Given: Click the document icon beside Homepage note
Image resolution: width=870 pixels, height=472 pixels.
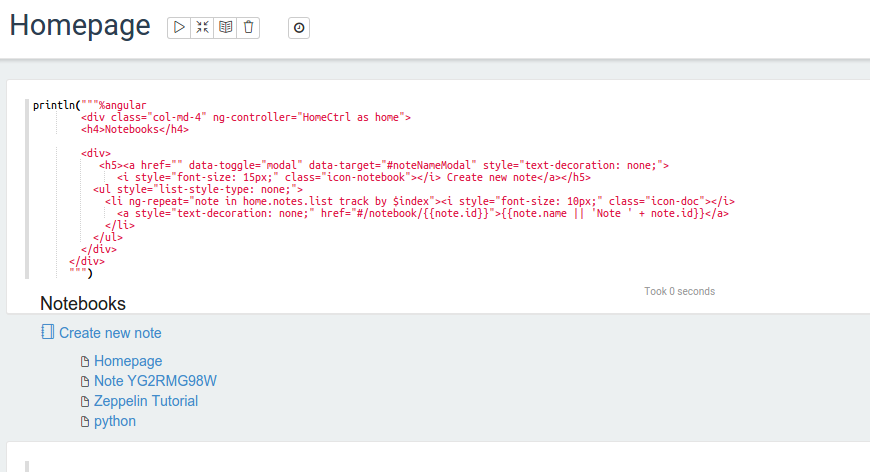Looking at the screenshot, I should (x=85, y=361).
